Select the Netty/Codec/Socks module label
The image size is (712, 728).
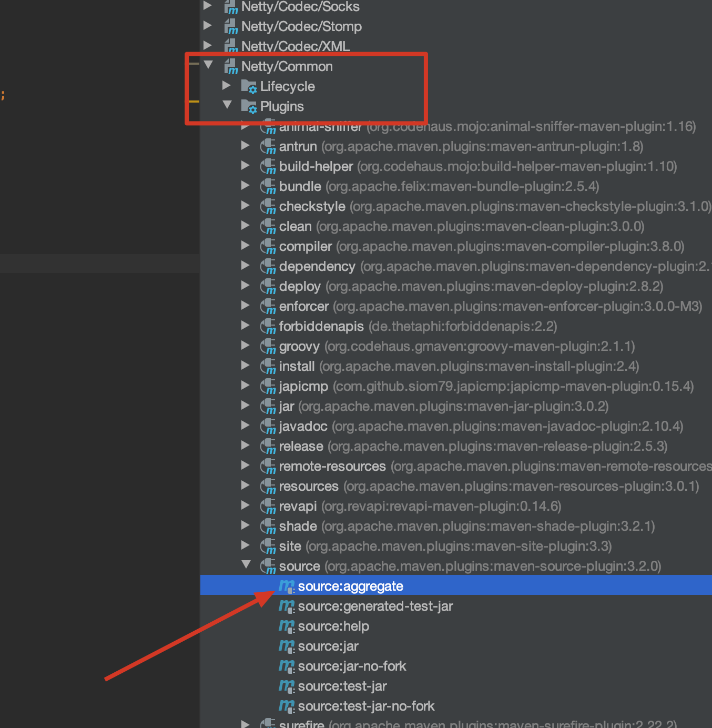coord(300,6)
